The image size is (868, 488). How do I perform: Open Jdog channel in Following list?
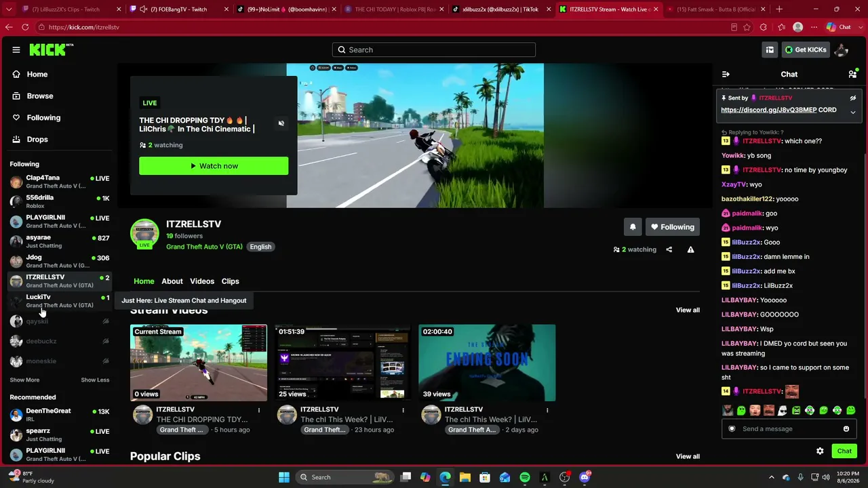click(60, 261)
